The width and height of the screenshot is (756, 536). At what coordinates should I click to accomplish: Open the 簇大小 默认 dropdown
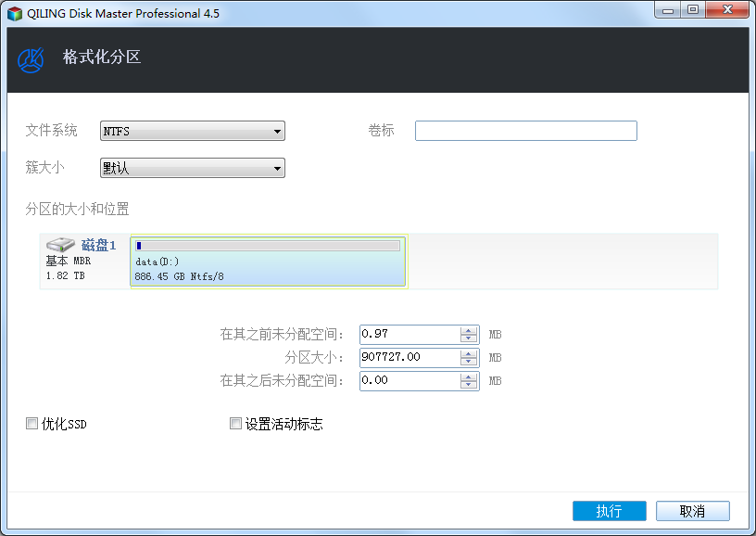pyautogui.click(x=193, y=168)
